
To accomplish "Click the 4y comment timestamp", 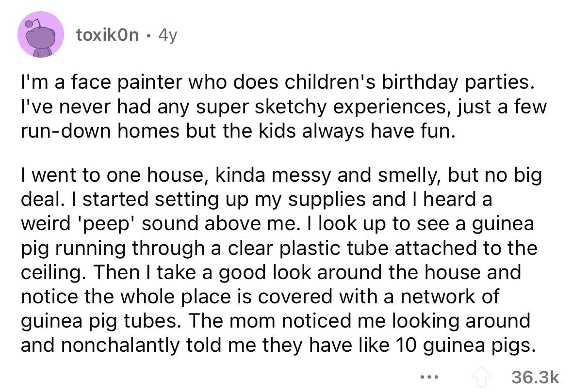I will [x=167, y=35].
